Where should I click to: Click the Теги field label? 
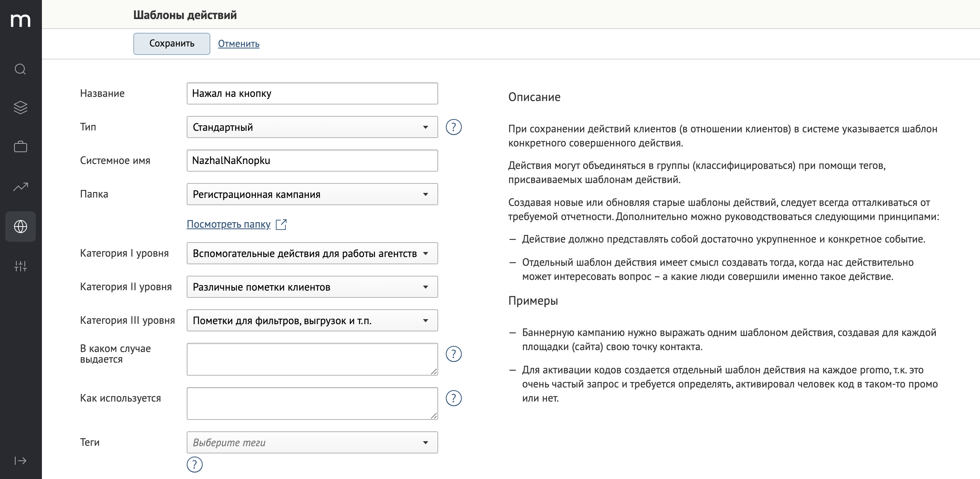[x=90, y=442]
